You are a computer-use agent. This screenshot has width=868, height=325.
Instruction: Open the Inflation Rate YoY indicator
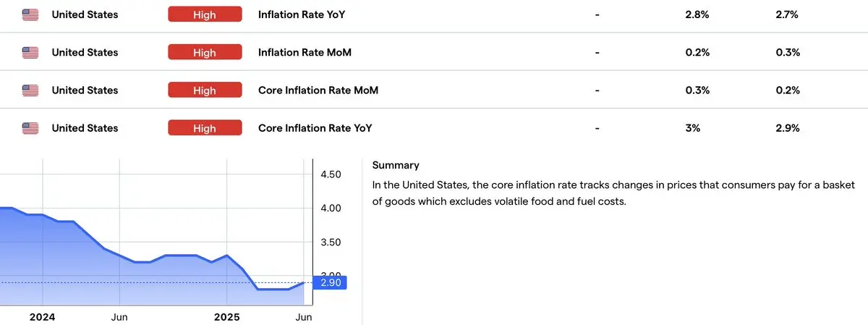tap(307, 14)
